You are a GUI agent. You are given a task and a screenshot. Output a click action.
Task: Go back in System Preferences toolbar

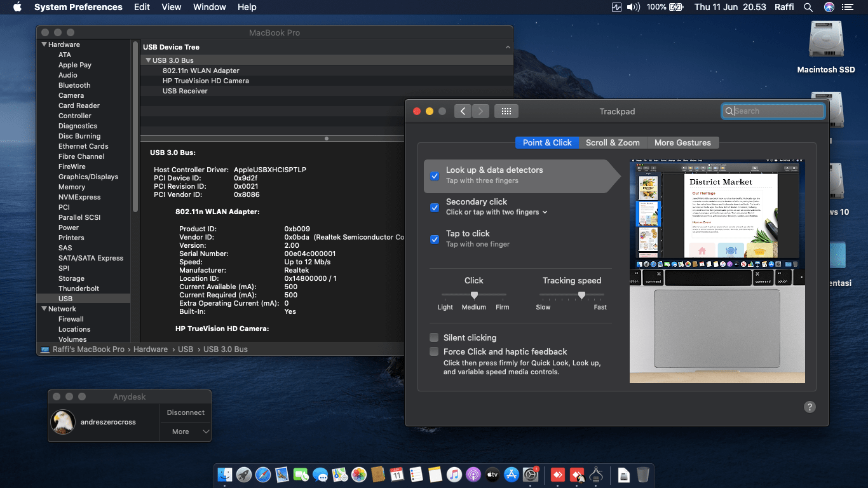[463, 111]
